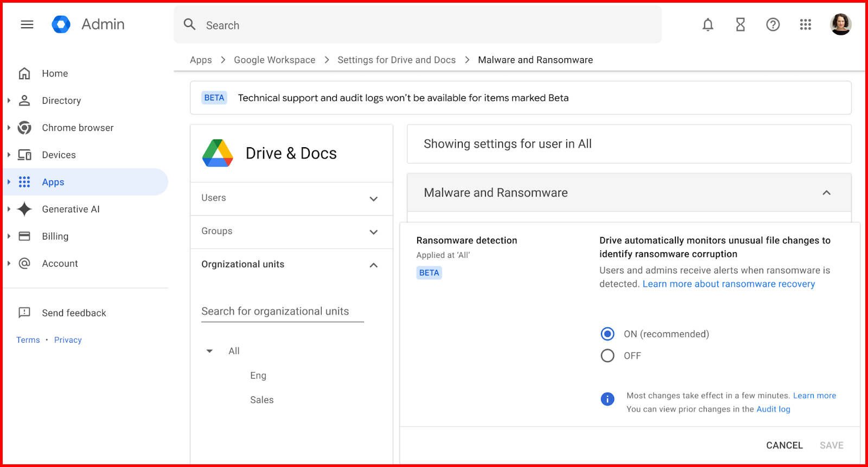Collapse the Malware and Ransomware panel
The image size is (868, 467).
(x=826, y=193)
